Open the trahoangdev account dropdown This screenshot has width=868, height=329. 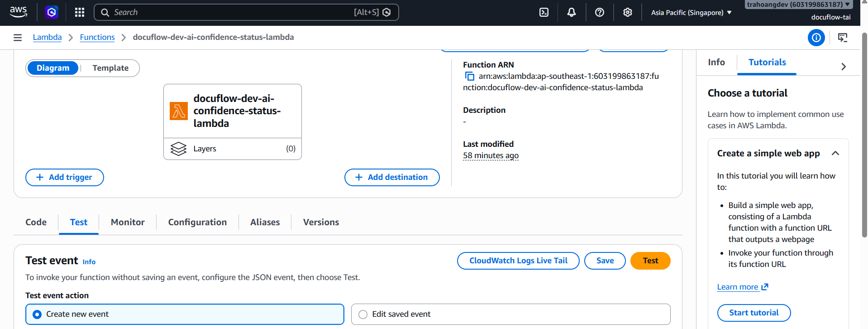798,5
